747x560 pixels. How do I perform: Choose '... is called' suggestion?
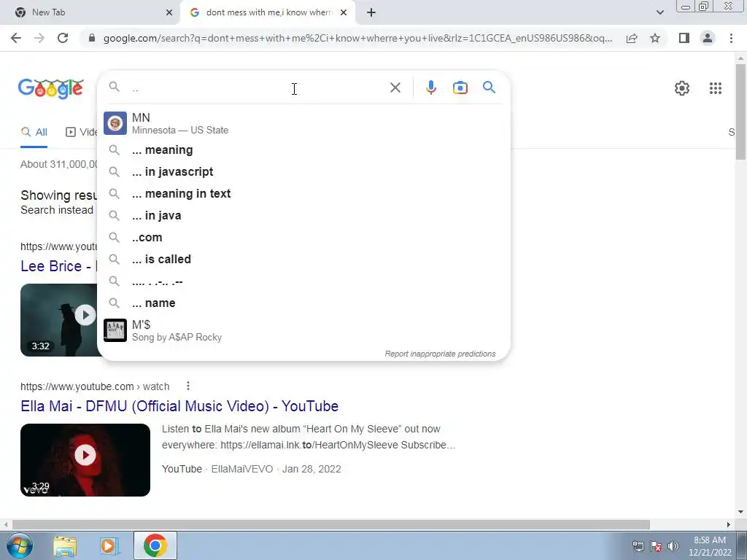tap(303, 260)
